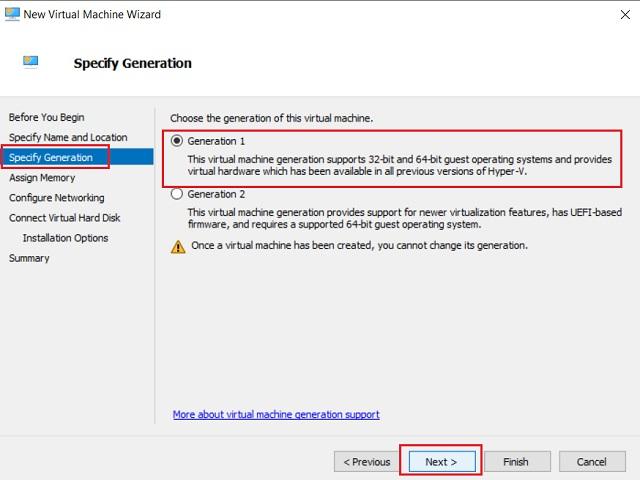The image size is (640, 480).
Task: Jump to the Summary step
Action: pyautogui.click(x=29, y=258)
